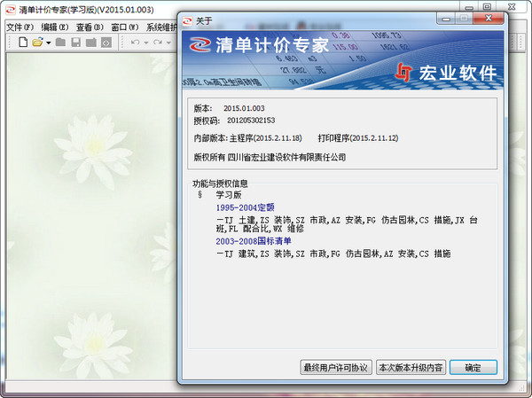Expand the Open folder dropdown arrow

(x=48, y=43)
